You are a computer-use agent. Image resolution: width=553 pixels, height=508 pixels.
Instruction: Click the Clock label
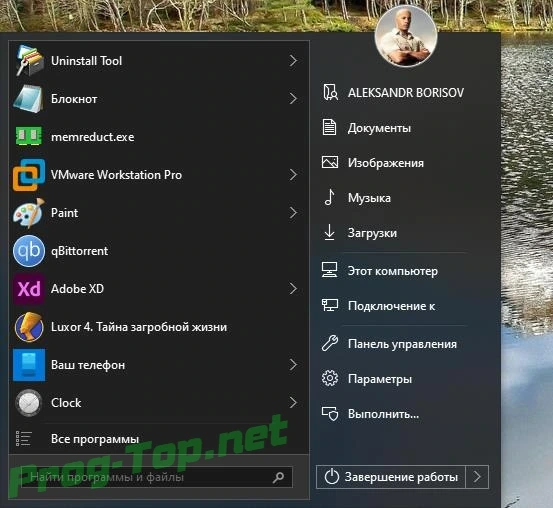click(x=66, y=403)
